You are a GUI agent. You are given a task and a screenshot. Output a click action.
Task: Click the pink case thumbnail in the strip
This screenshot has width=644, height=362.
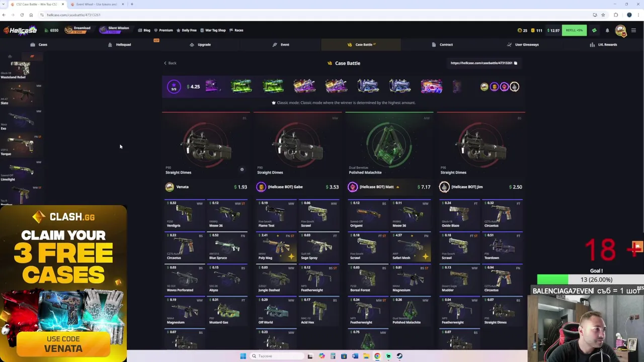(431, 86)
